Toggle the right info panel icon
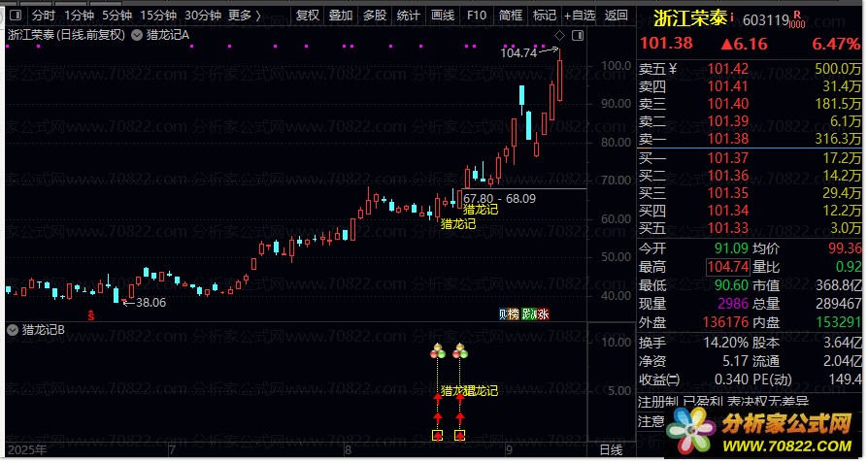This screenshot has width=868, height=462. 578,35
